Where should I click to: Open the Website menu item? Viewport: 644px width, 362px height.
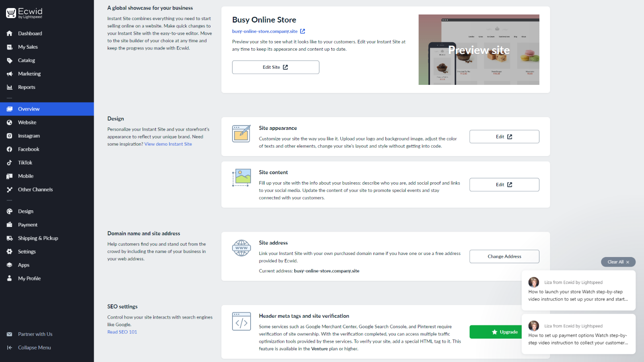47,122
